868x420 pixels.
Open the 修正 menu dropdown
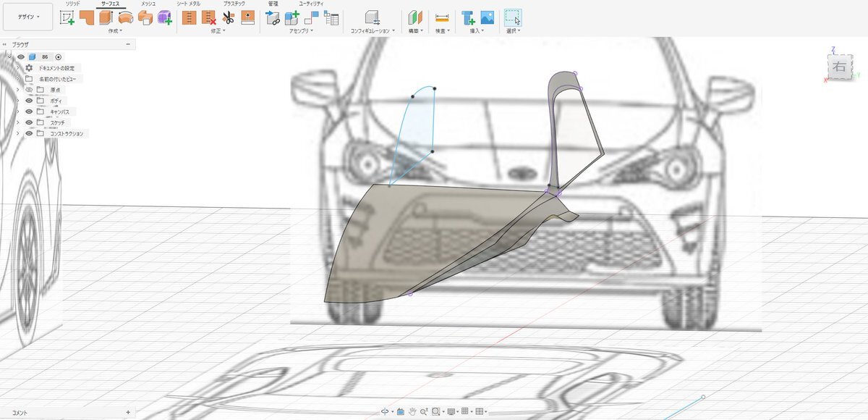tap(218, 31)
